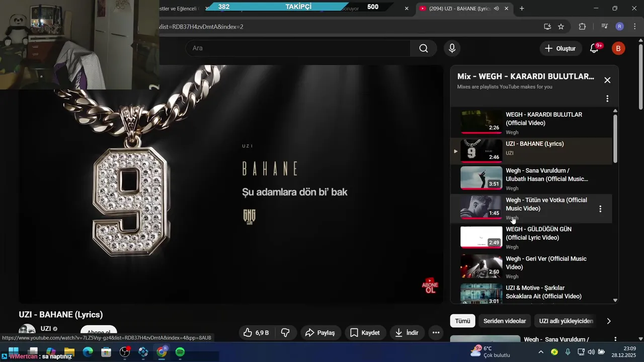Open weather widget showing 6°C

coord(490,352)
